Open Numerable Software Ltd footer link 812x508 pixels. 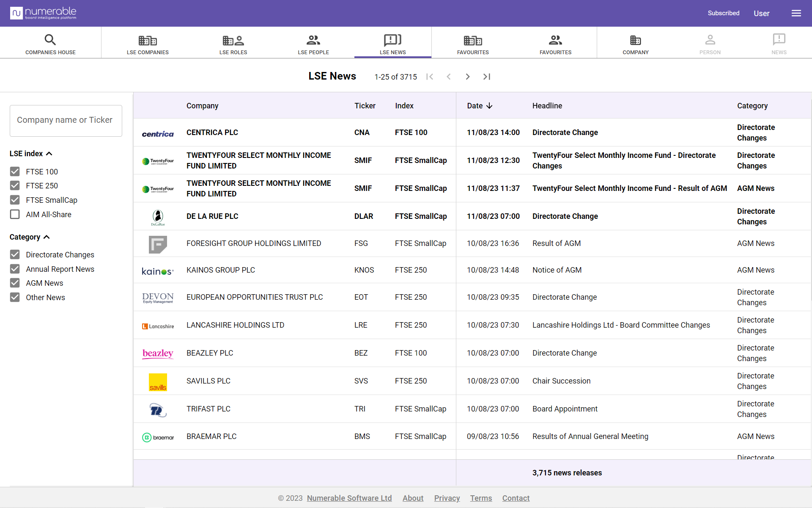coord(349,498)
